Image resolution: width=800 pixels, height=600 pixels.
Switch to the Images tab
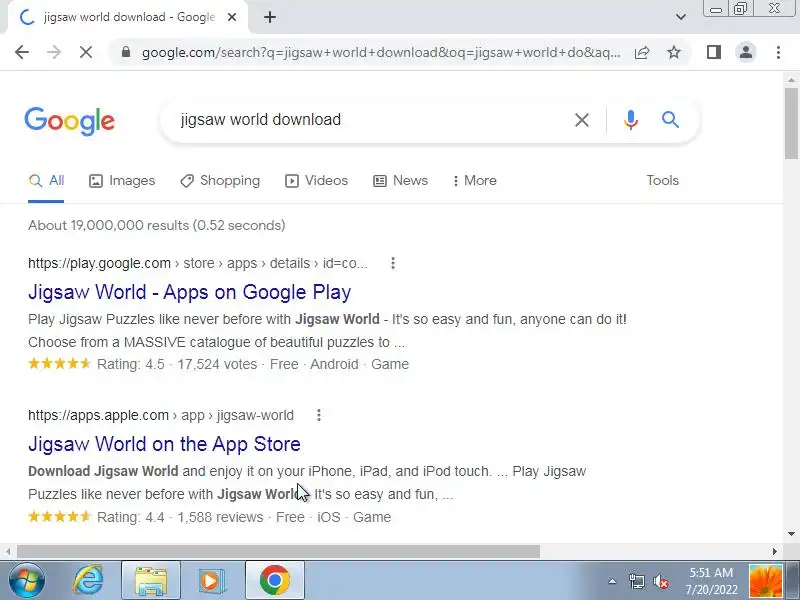click(x=122, y=181)
